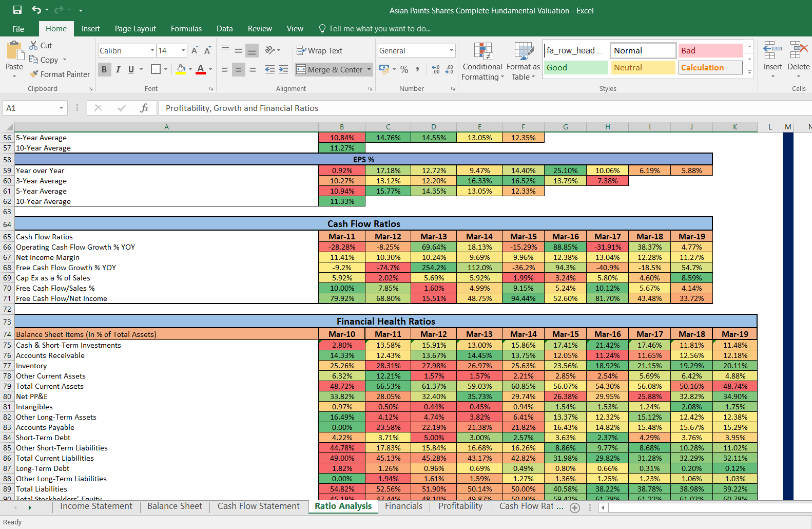812x529 pixels.
Task: Toggle Italic formatting
Action: click(x=118, y=69)
